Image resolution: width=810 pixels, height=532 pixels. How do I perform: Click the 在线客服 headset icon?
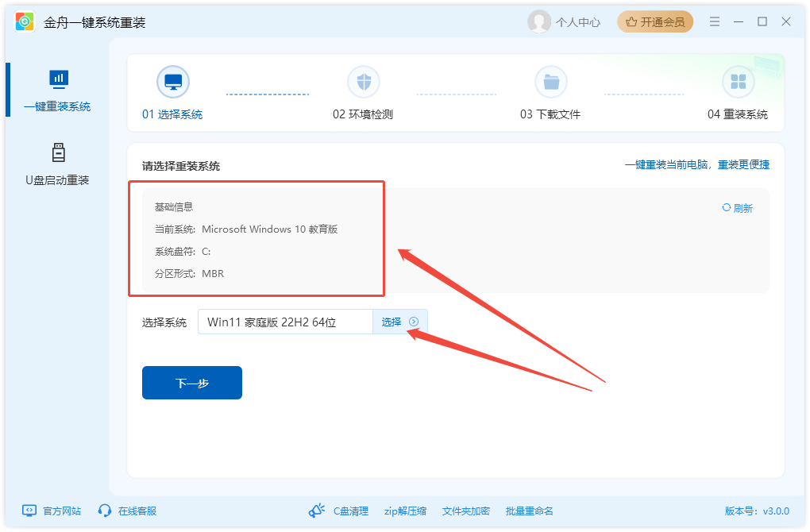(104, 511)
